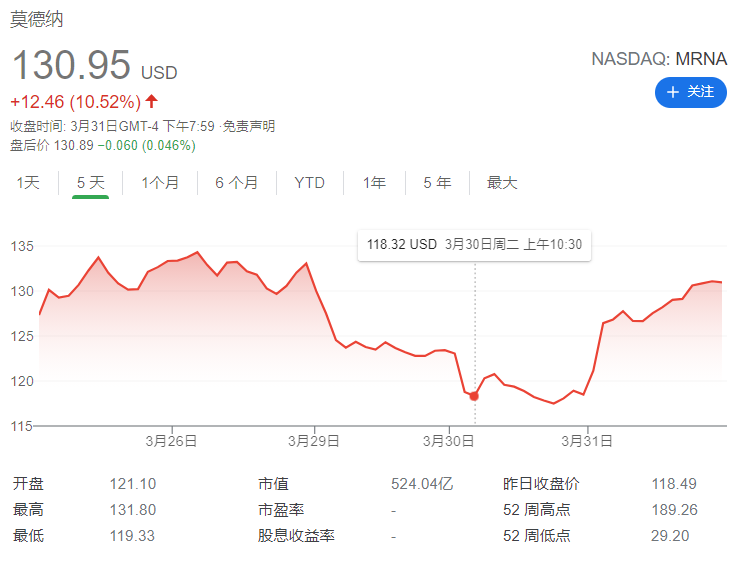The width and height of the screenshot is (746, 563).
Task: Select the 1天 time range tab
Action: click(x=28, y=183)
